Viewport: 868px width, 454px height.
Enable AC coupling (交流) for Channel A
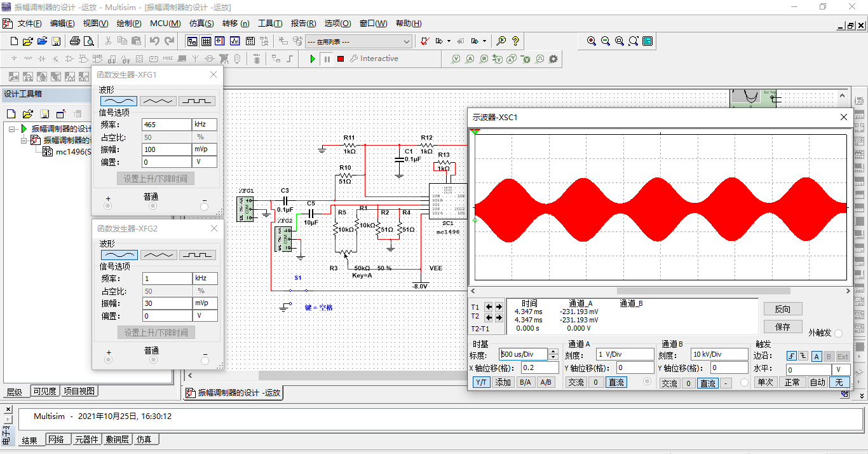(x=576, y=382)
